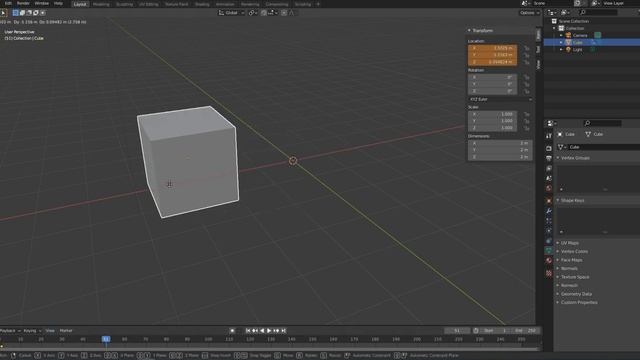Open the Object properties tab
The height and width of the screenshot is (360, 640).
[x=549, y=201]
